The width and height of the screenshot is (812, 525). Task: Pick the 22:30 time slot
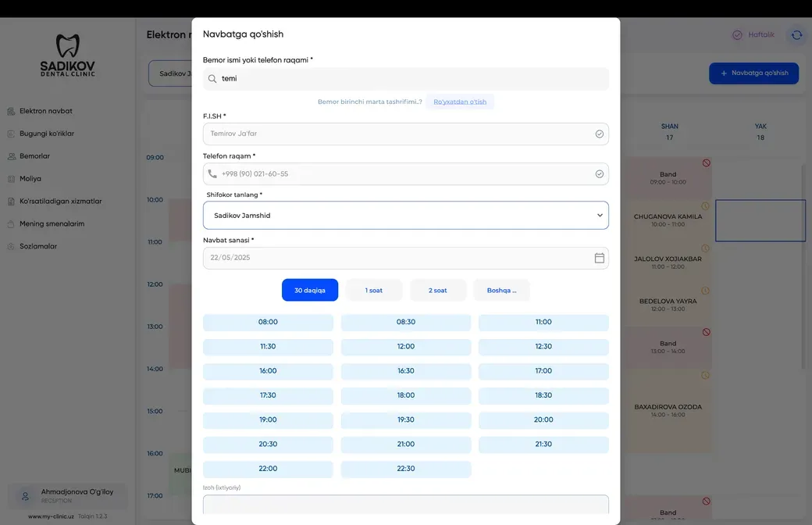(405, 469)
